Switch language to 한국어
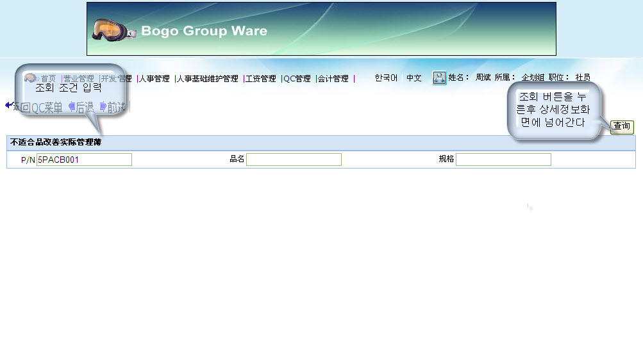The height and width of the screenshot is (364, 643). coord(386,78)
